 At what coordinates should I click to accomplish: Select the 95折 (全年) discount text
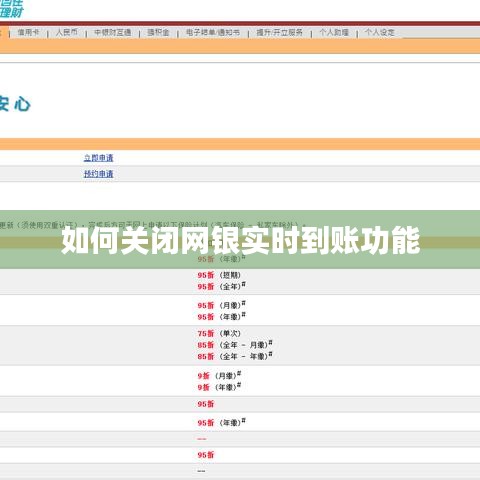tap(221, 286)
